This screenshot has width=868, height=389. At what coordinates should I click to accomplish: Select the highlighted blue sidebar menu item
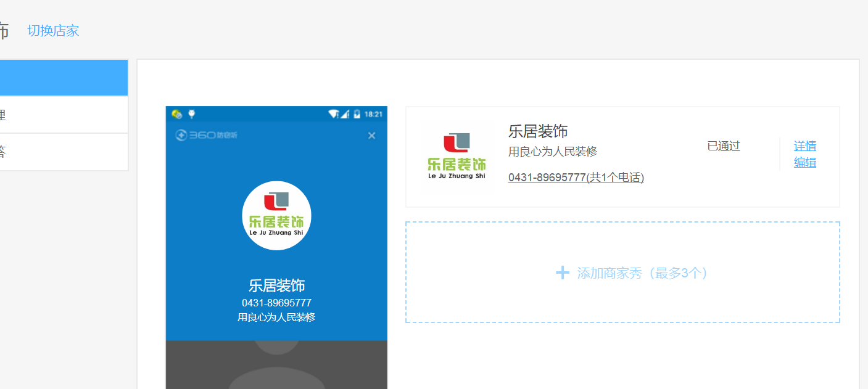click(64, 78)
